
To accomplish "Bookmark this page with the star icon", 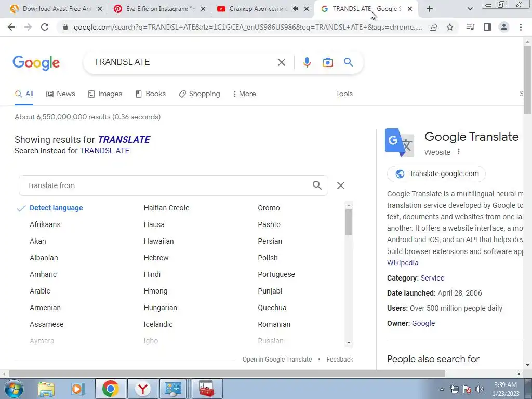I will (x=450, y=27).
